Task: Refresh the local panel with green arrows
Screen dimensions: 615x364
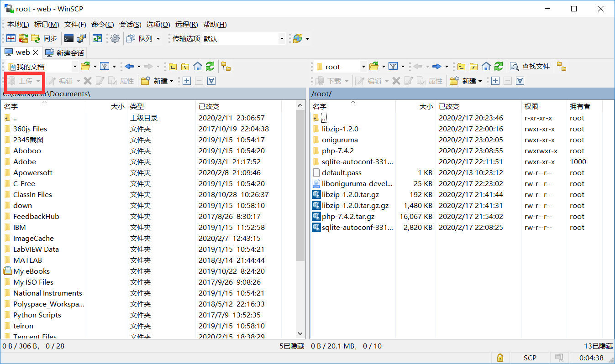Action: (x=210, y=67)
